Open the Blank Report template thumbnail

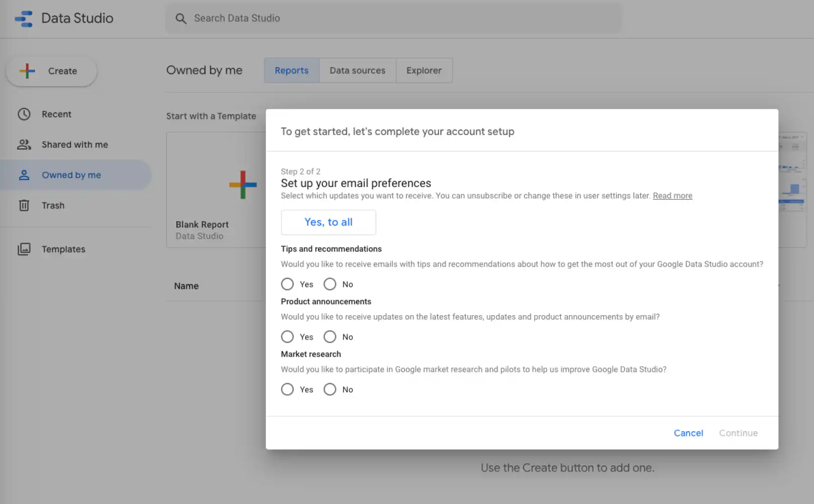216,190
